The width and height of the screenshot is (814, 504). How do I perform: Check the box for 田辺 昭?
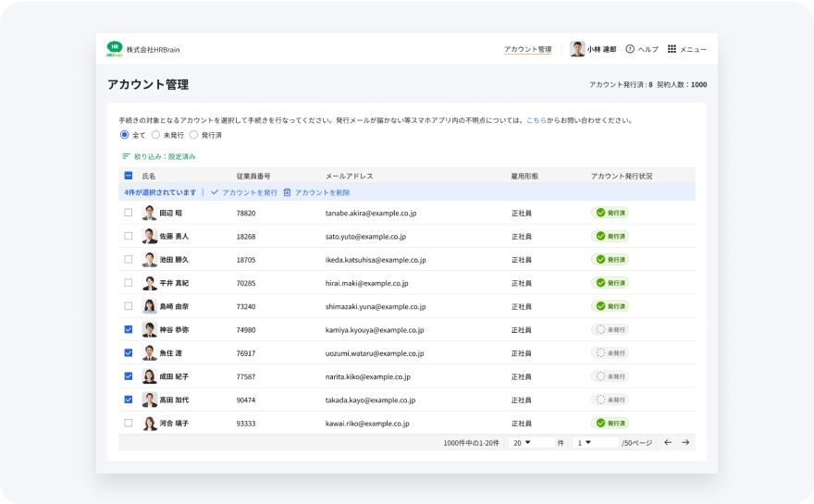[x=129, y=213]
